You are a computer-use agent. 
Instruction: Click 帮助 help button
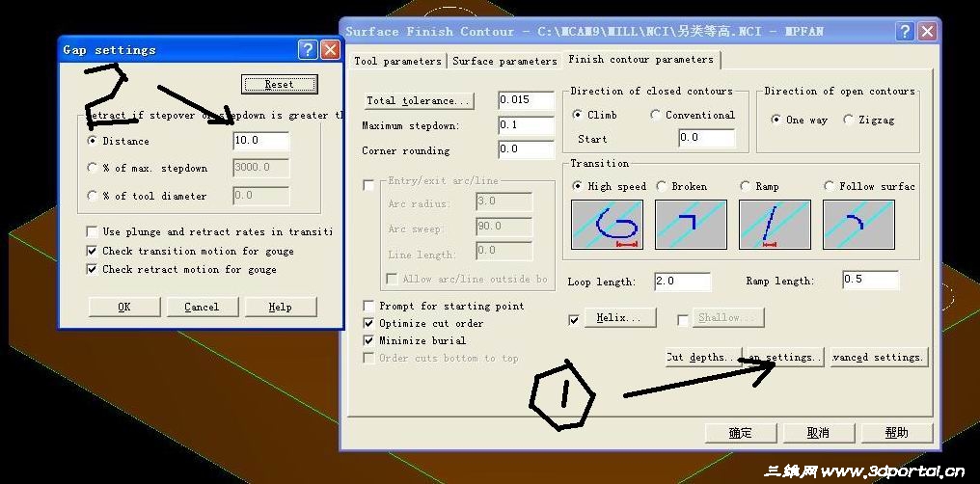point(897,433)
